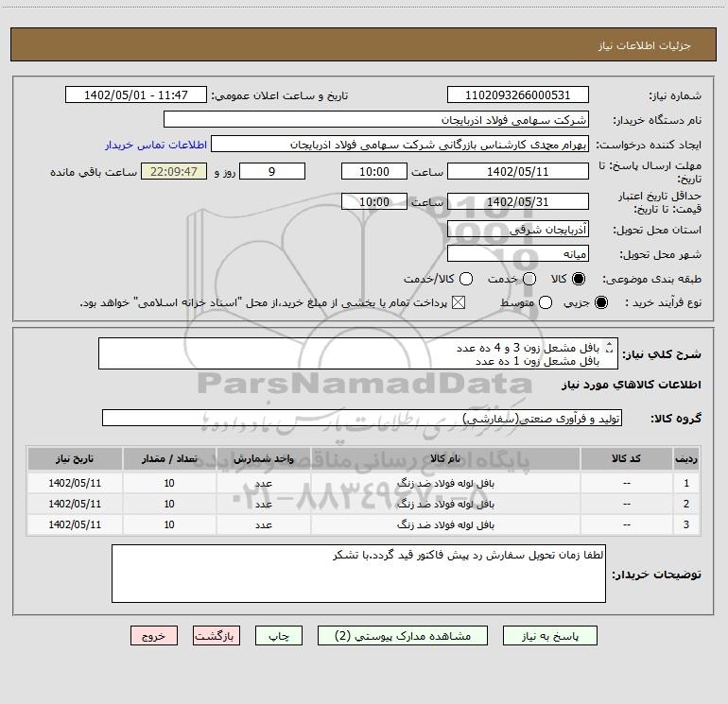
Task: Select the جزیی purchase type radio
Action: point(600,302)
